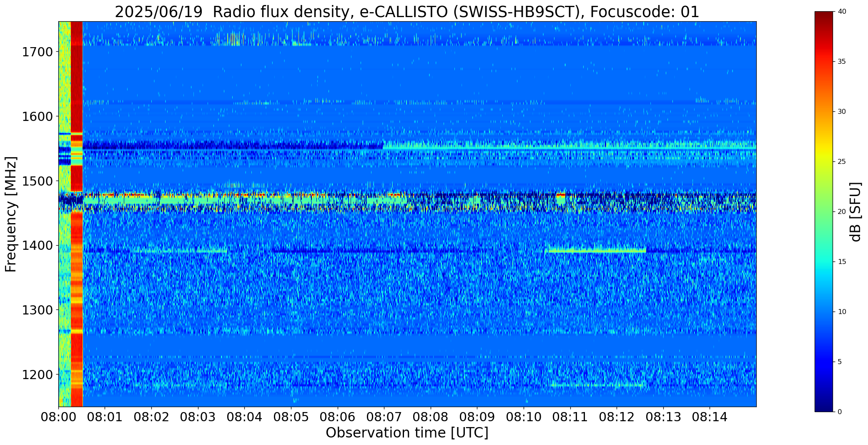
Task: Click the colorbar tick label 40
Action: pyautogui.click(x=842, y=12)
